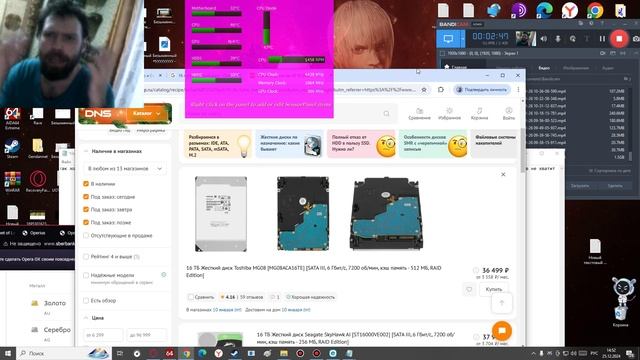
Task: Toggle Bandicam microphone icon
Action: [558, 39]
